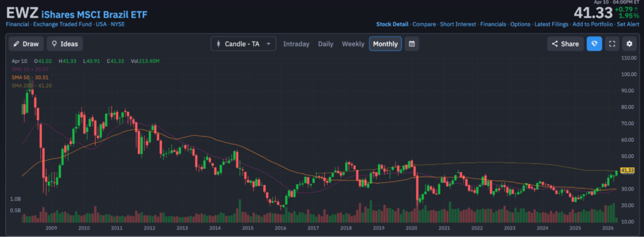Viewport: 644px width, 237px height.
Task: Expand the Candle - TA chart type dropdown
Action: click(243, 44)
